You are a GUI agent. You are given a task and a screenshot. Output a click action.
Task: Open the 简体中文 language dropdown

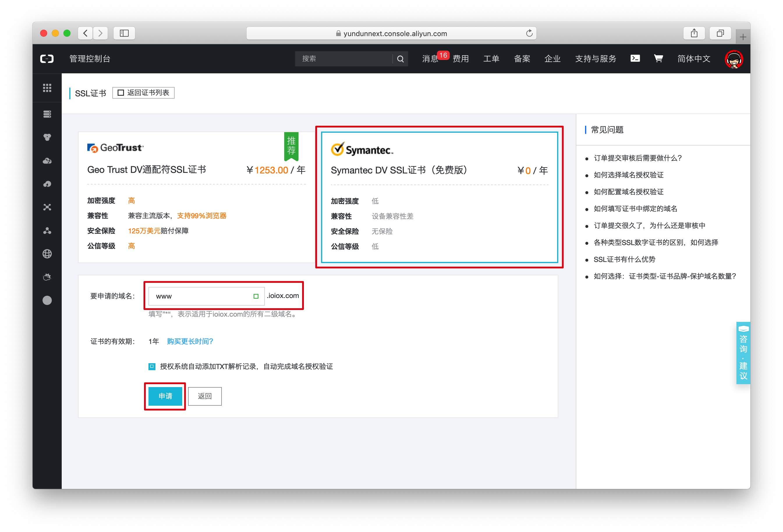694,58
